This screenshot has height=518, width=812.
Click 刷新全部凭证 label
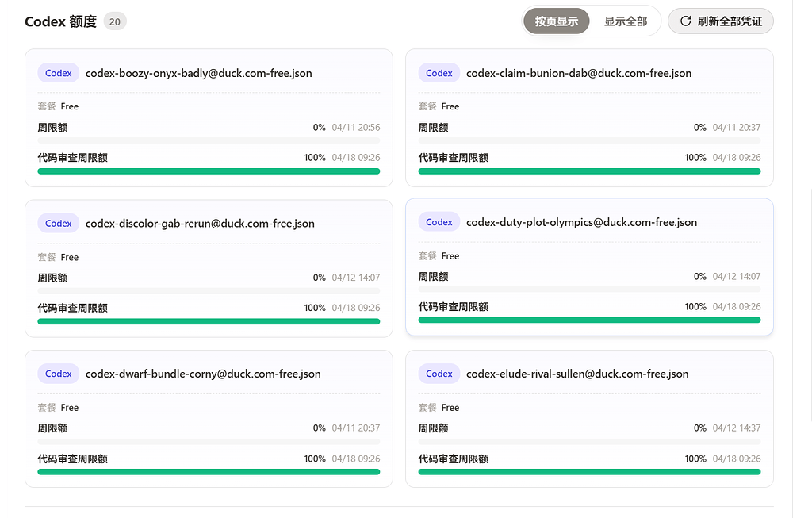(730, 21)
